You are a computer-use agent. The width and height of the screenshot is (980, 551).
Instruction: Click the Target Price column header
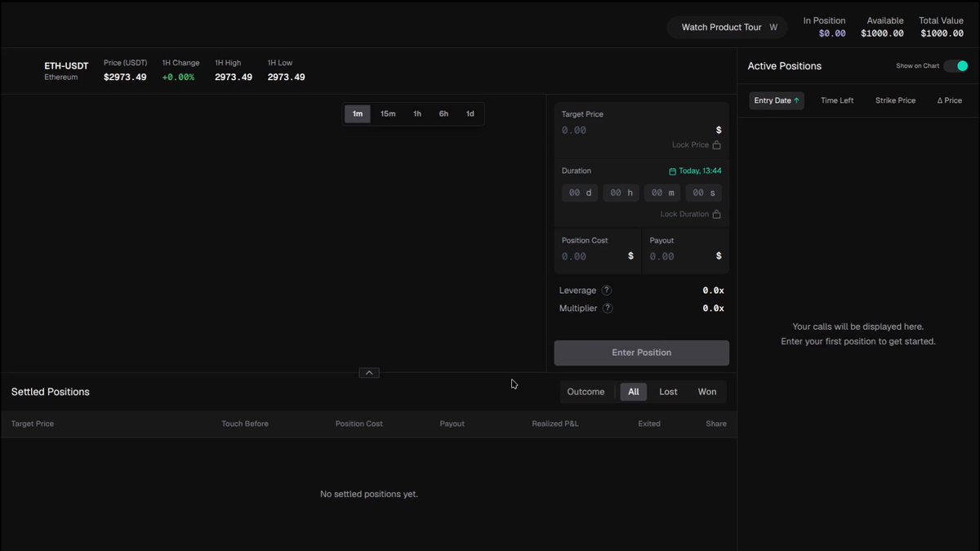click(x=33, y=424)
